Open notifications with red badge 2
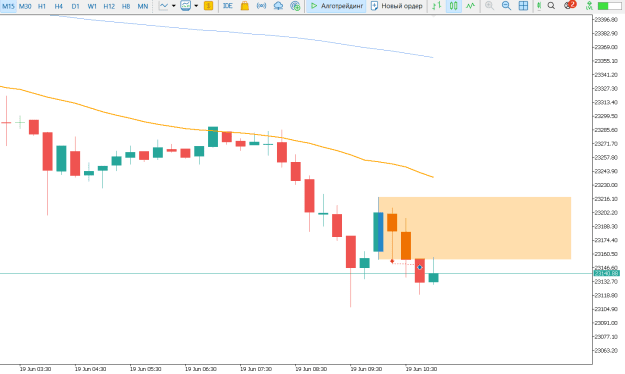This screenshot has height=374, width=625. (570, 5)
